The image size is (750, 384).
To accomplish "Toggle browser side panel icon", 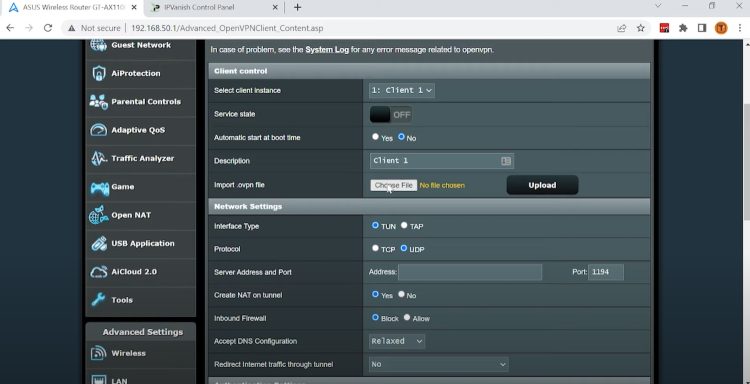I will 702,28.
